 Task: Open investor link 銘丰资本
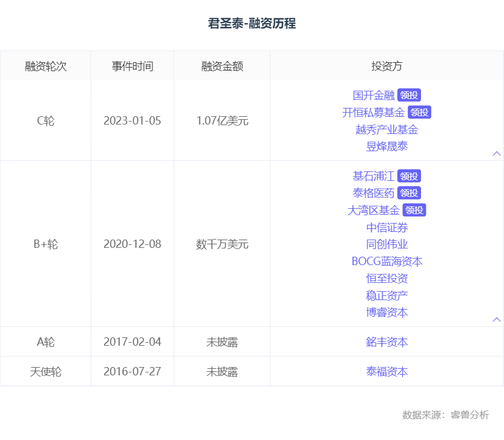point(387,342)
